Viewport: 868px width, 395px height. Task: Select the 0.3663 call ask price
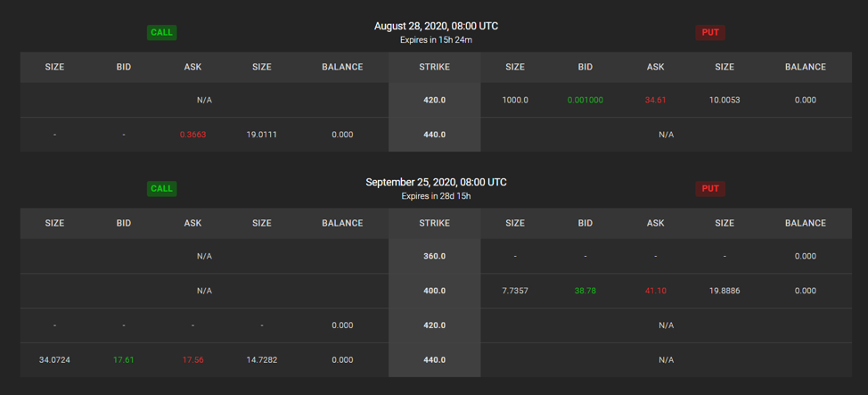coord(192,135)
